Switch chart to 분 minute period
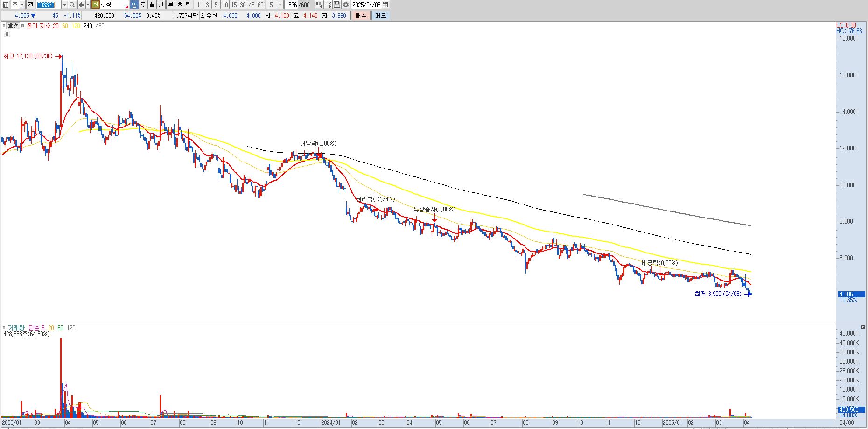Viewport: 868px width, 429px height. pyautogui.click(x=171, y=5)
